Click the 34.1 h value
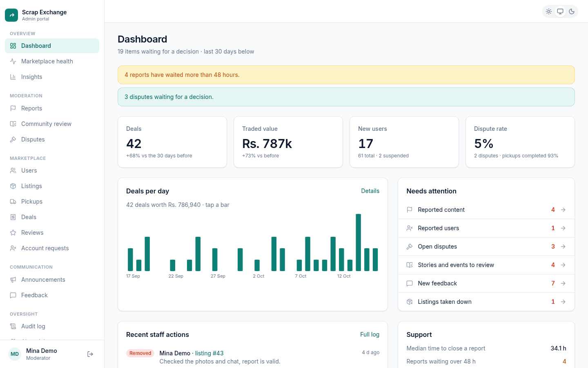Image resolution: width=588 pixels, height=368 pixels. tap(558, 348)
